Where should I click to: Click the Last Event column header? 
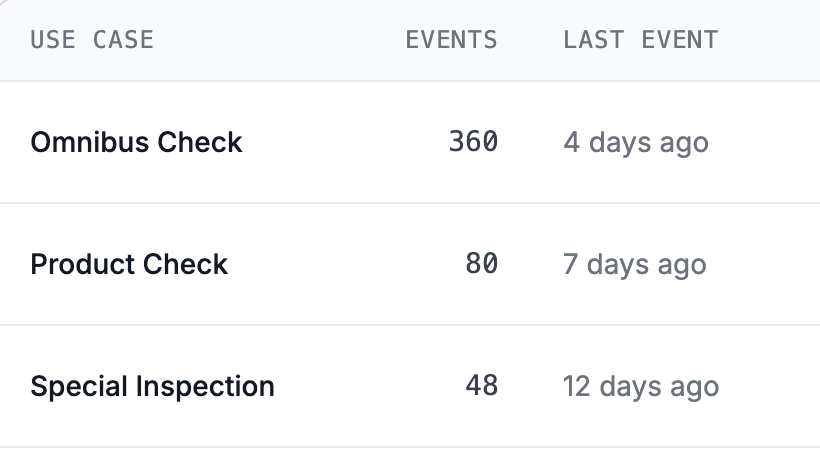click(x=640, y=40)
